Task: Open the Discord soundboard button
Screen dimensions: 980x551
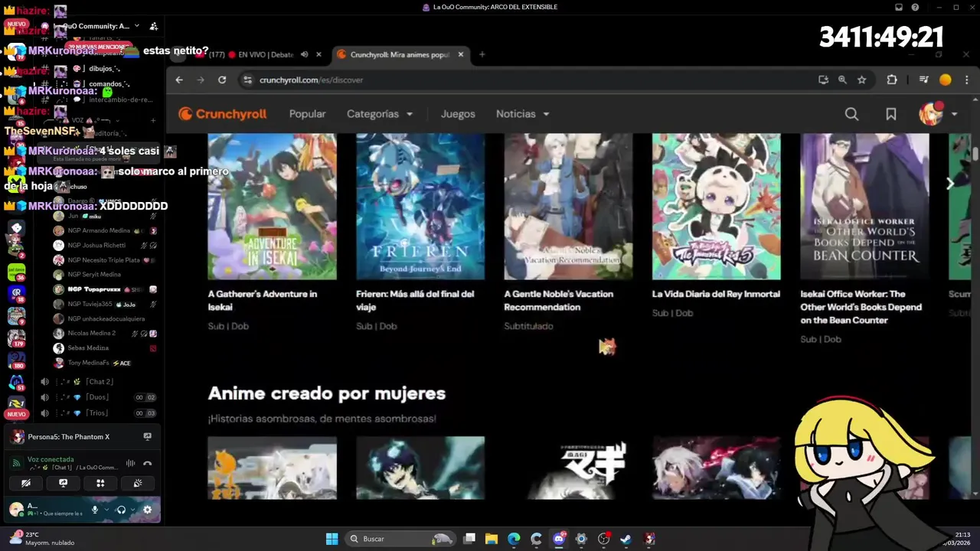Action: tap(138, 483)
